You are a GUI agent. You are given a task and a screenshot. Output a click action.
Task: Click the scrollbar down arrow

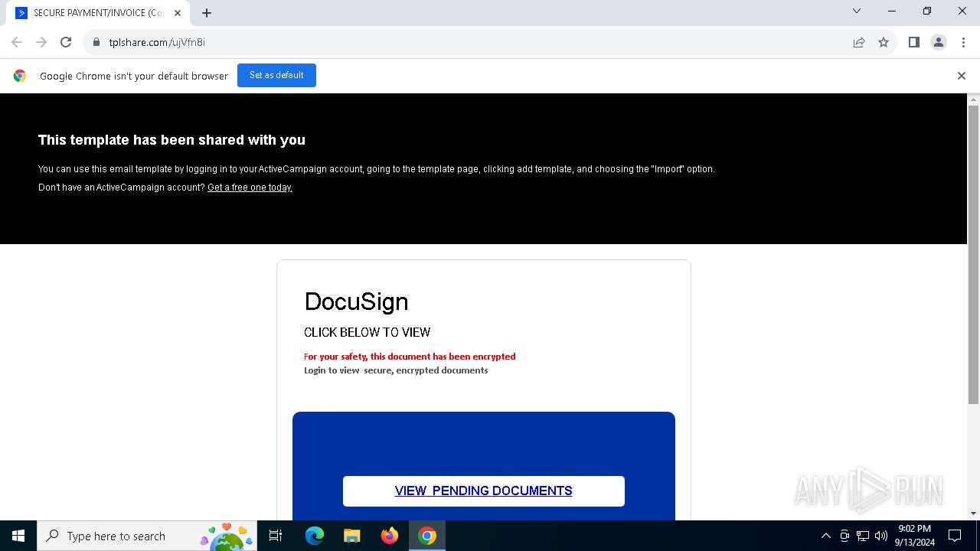[x=974, y=514]
